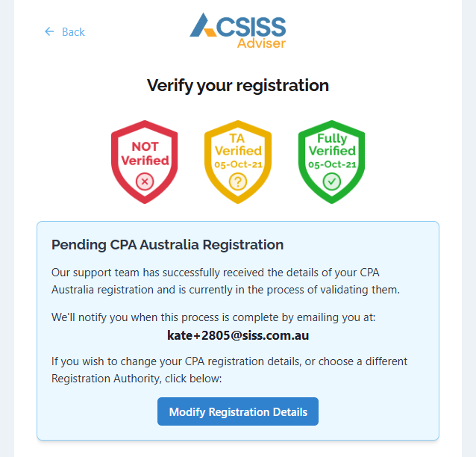Click the green checkmark circle icon

point(332,181)
